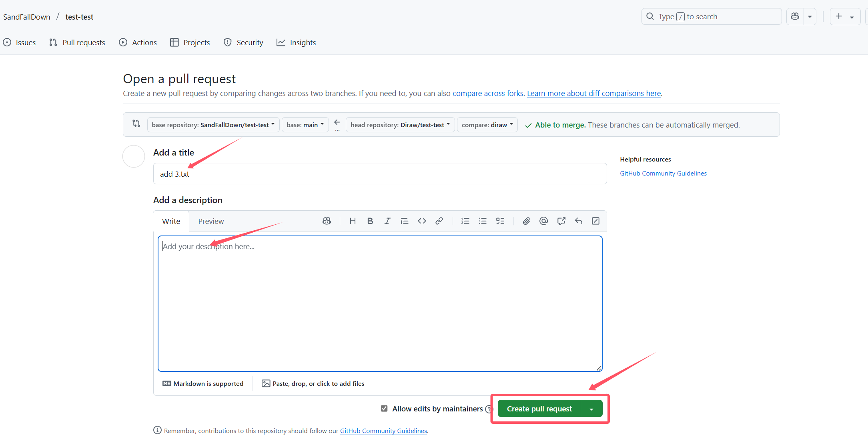This screenshot has height=443, width=868.
Task: Click the mention @ icon
Action: point(543,221)
